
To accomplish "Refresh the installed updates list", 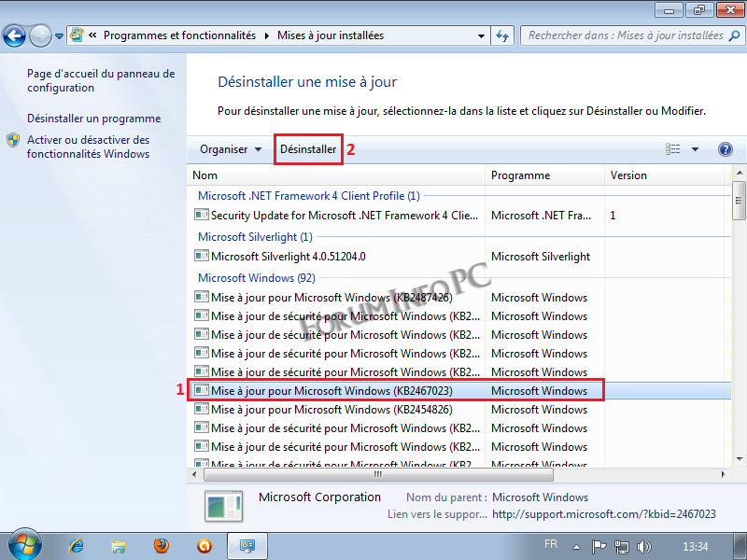I will (x=502, y=35).
